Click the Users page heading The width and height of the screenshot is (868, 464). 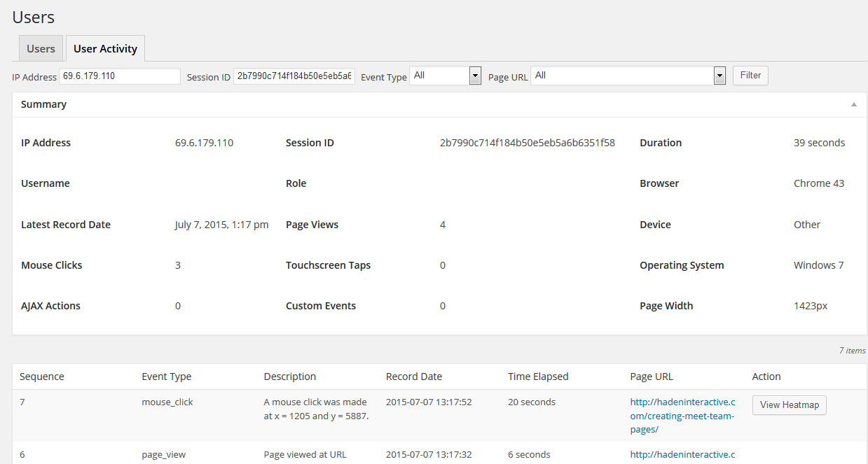coord(33,17)
